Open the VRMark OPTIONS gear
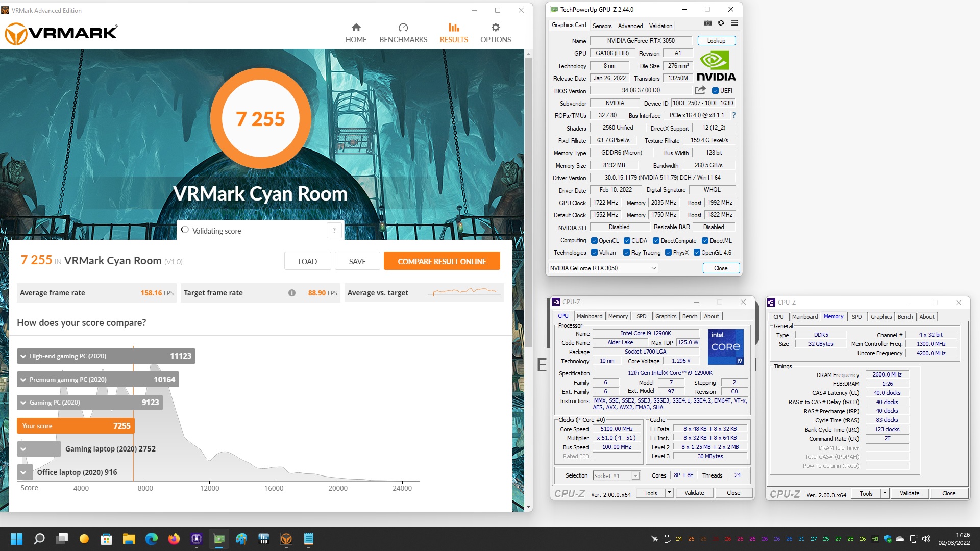 tap(496, 33)
